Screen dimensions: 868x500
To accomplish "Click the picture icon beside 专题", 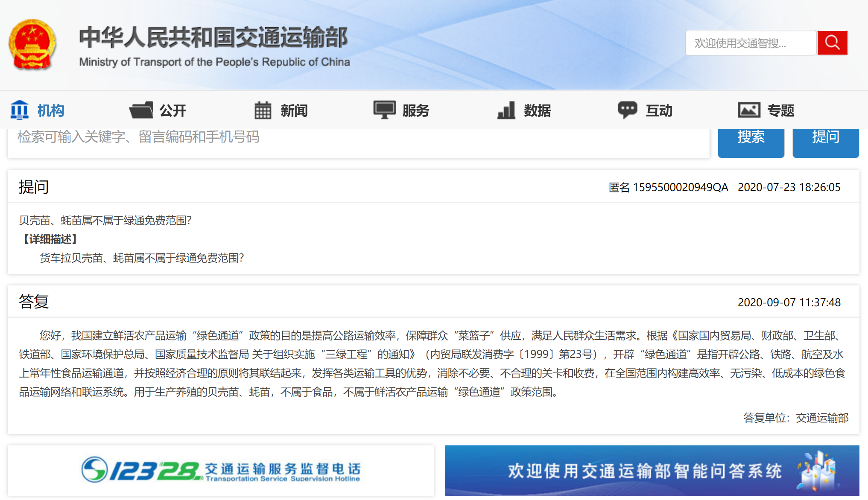I will point(749,110).
